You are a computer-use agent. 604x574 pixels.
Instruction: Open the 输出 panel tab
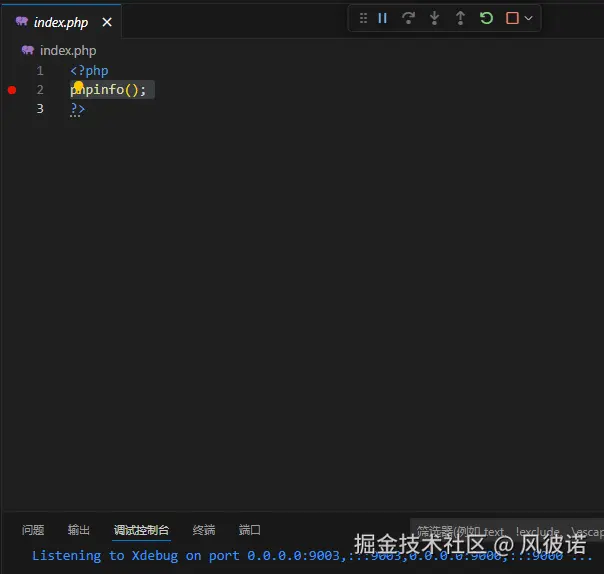click(x=79, y=530)
